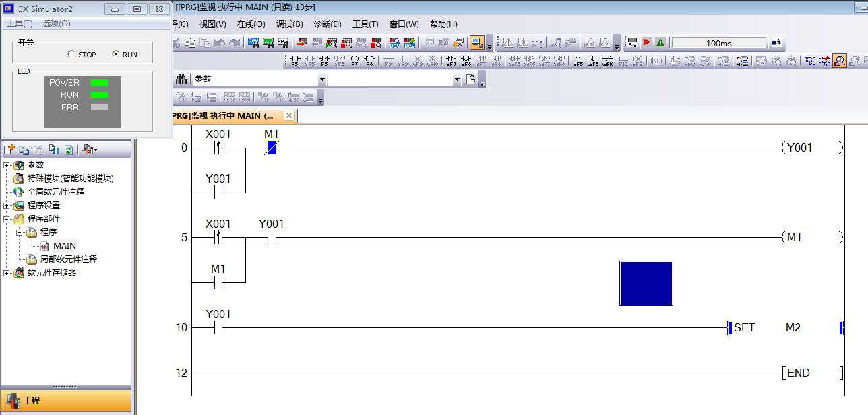Click the device search binoculars icon
The height and width of the screenshot is (415, 868).
pyautogui.click(x=181, y=79)
